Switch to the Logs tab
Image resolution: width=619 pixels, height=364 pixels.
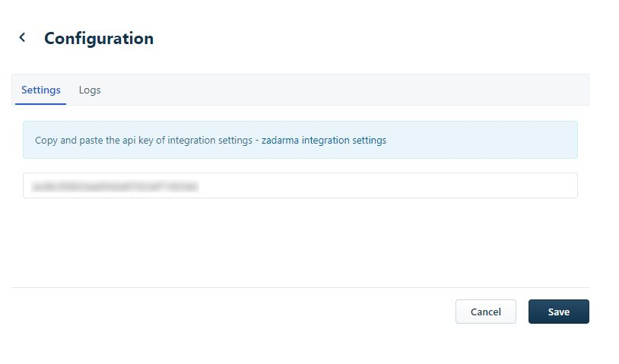pyautogui.click(x=90, y=90)
